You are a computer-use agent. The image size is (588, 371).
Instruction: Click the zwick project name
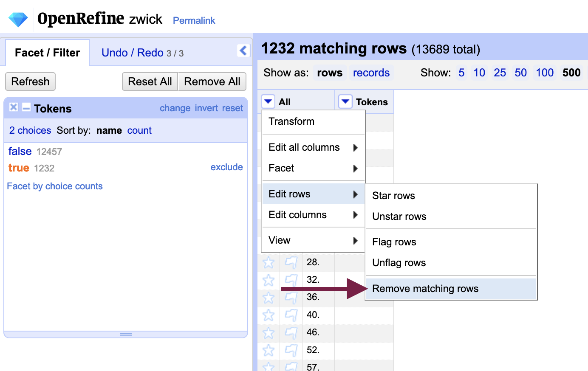point(146,19)
